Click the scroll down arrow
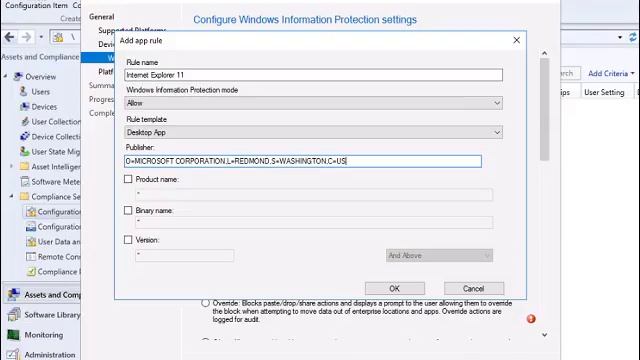640x360 pixels. [544, 335]
